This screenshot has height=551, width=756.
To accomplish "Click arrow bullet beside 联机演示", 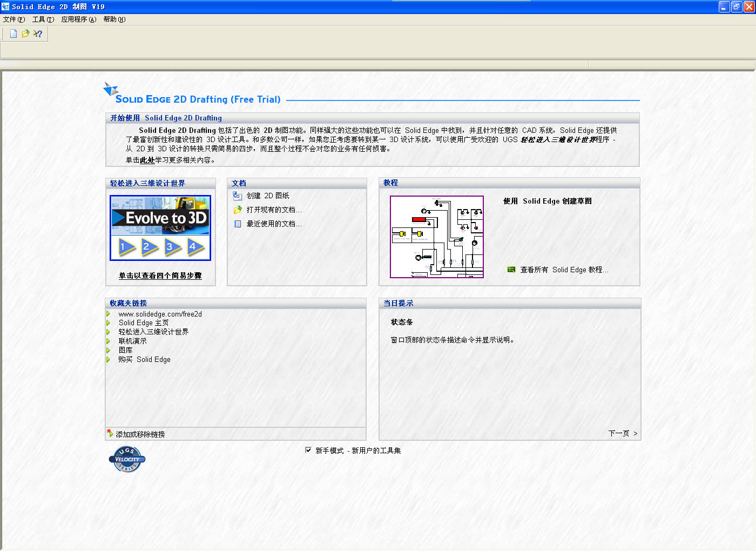I will click(109, 341).
